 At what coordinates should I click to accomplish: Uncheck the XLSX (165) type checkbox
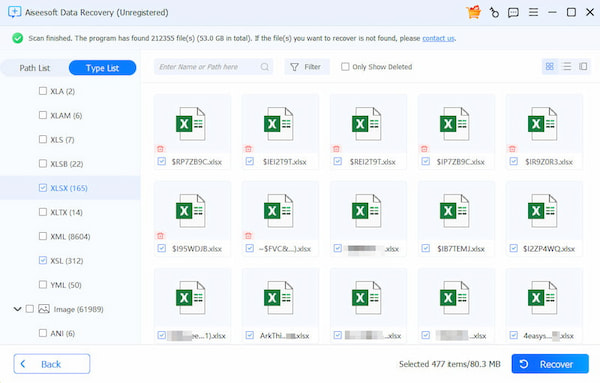point(43,187)
